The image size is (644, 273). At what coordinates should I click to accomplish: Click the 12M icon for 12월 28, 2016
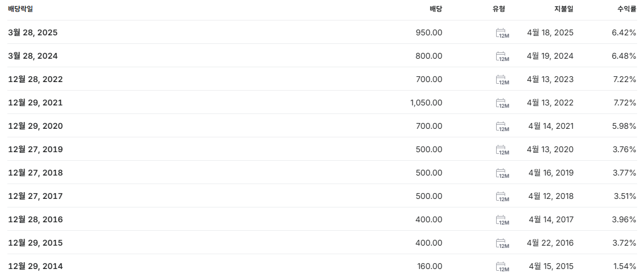point(502,220)
